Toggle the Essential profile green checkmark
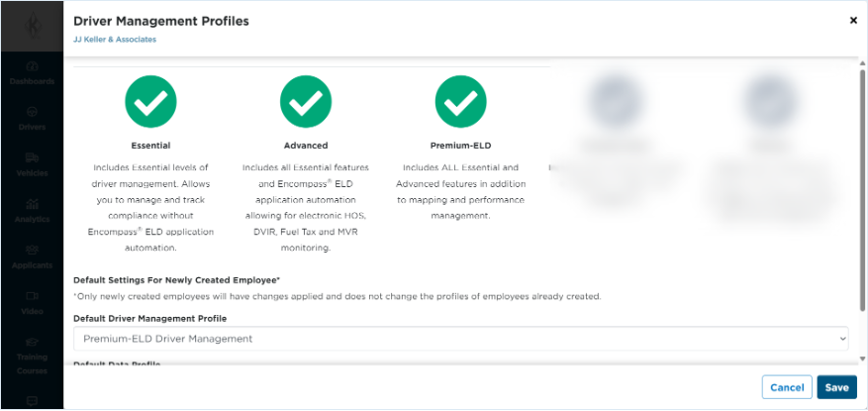Screen dimensions: 868x411 point(150,102)
